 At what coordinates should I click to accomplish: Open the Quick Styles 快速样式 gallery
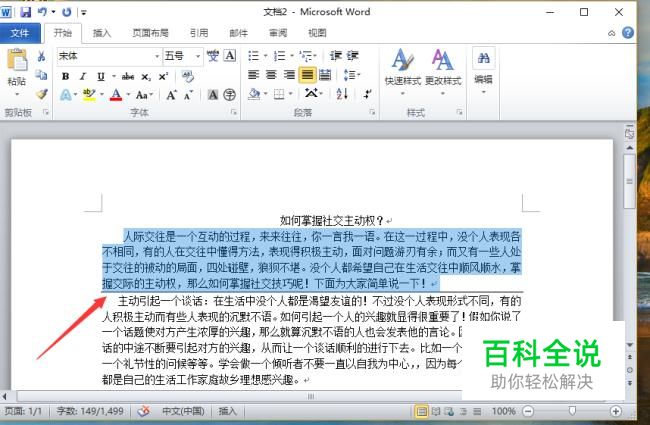point(402,71)
